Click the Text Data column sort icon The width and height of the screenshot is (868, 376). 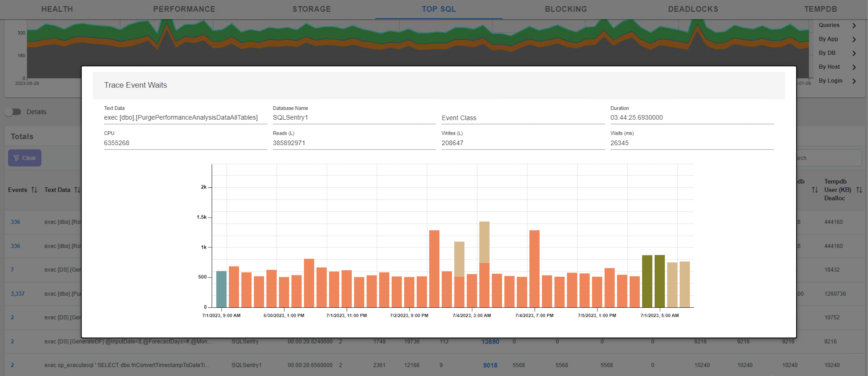pyautogui.click(x=77, y=190)
